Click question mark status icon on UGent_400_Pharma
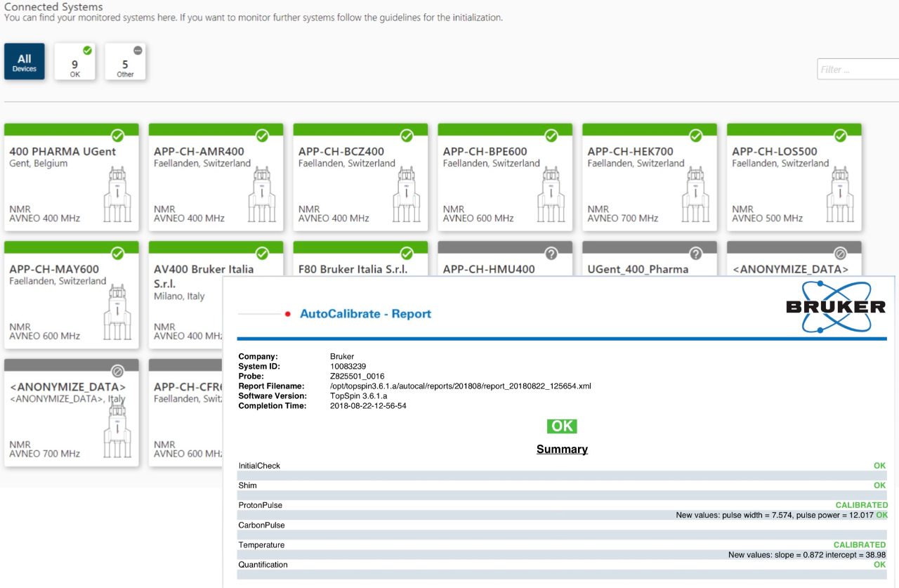Viewport: 899px width, 588px height. [x=695, y=254]
